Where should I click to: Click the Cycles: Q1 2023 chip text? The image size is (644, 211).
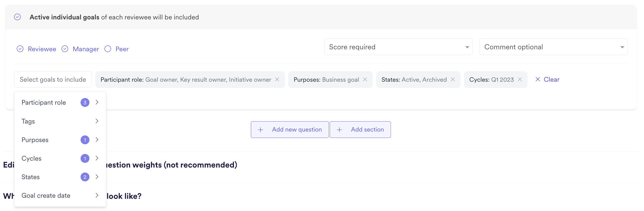coord(491,80)
